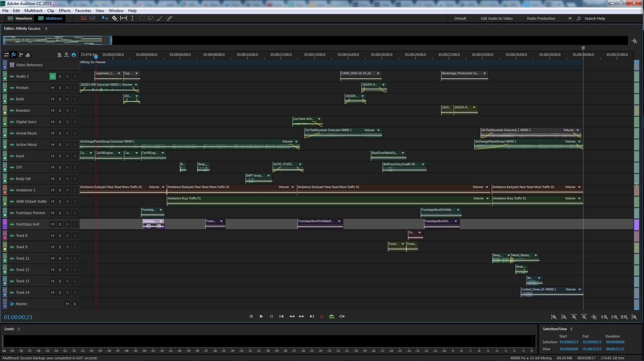Select the Razor tool
Viewport: 644px width, 361px height.
[115, 18]
